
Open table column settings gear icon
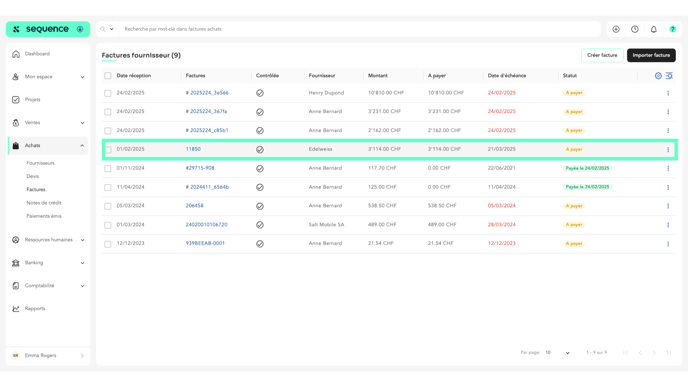point(658,76)
